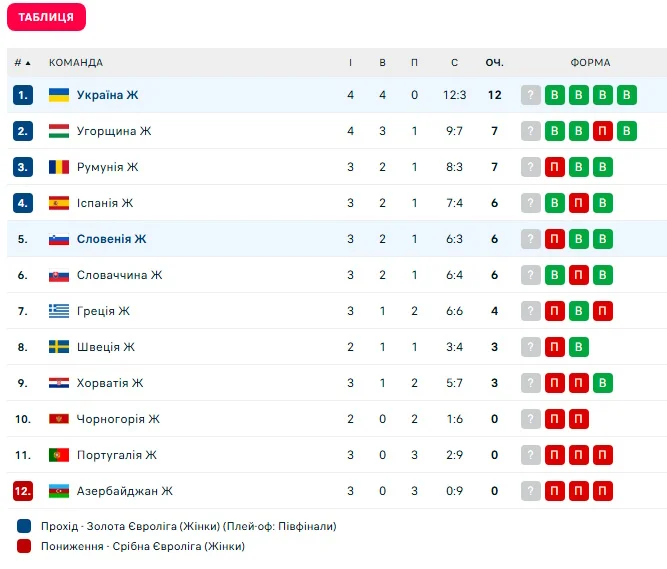
Task: Sort by the ОЧ. points column
Action: (x=494, y=62)
